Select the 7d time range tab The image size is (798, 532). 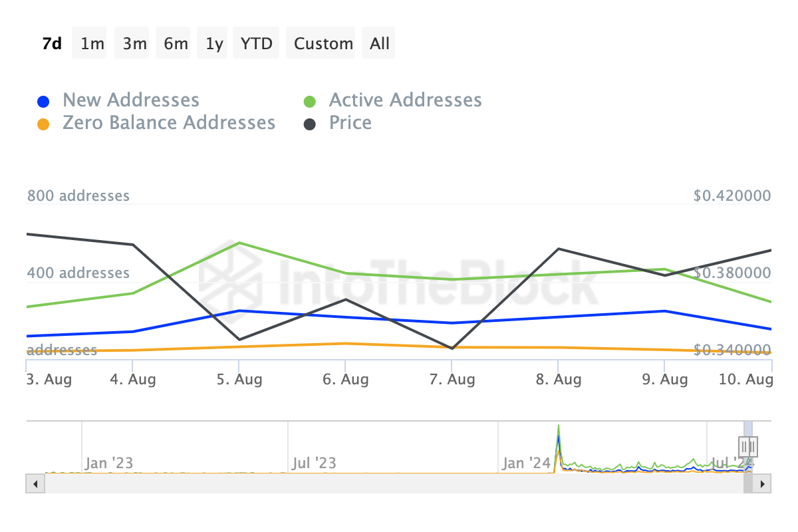pyautogui.click(x=52, y=43)
